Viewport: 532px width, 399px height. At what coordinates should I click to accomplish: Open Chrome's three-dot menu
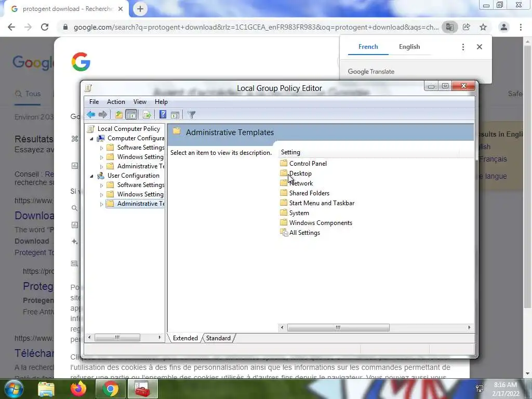point(521,27)
